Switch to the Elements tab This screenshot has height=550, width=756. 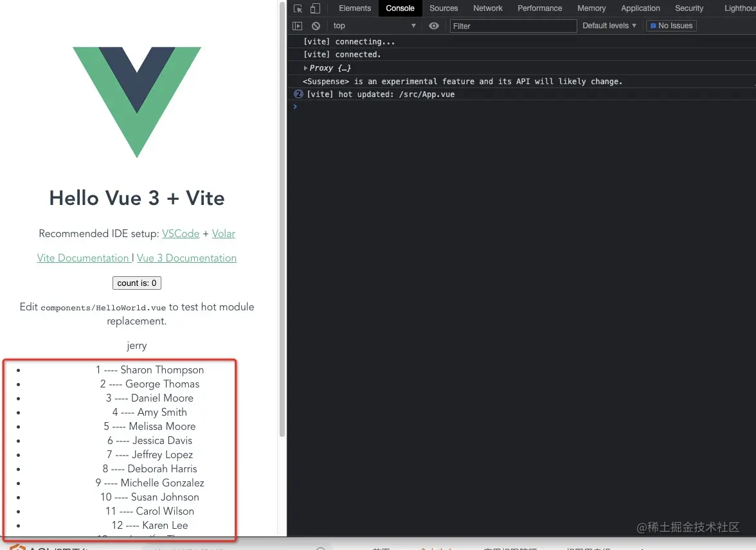pos(355,8)
